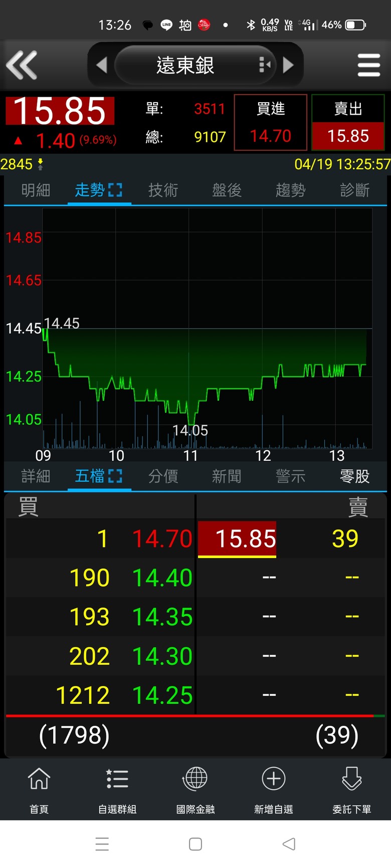391x868 pixels.
Task: Tap bid volume 1212
Action: [x=83, y=695]
